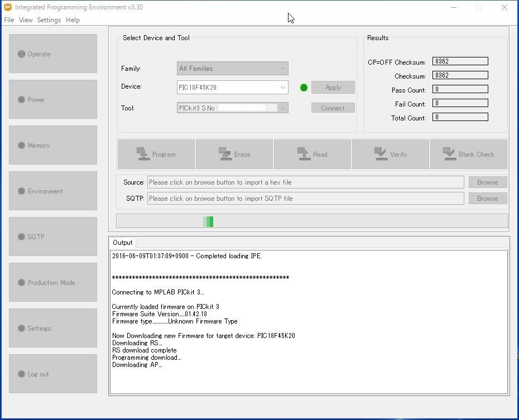Screen dimensions: 519x420
Task: Click 'Firmware Suite Version.....01.42.18' line
Action: pyautogui.click(x=160, y=314)
